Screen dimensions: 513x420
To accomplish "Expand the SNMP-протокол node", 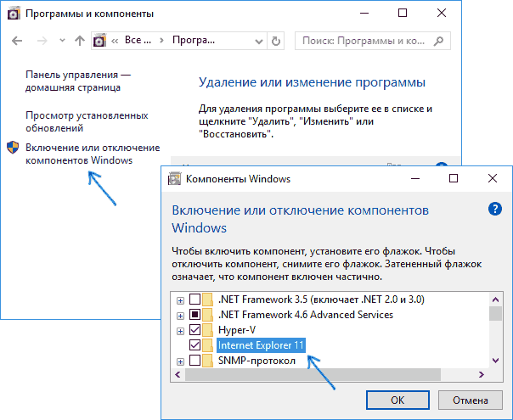I will coord(180,361).
